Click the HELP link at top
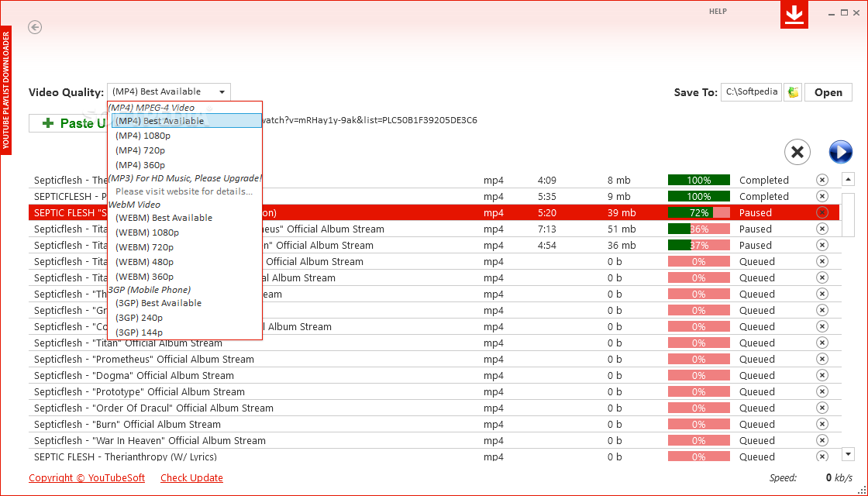This screenshot has width=868, height=496. 718,11
